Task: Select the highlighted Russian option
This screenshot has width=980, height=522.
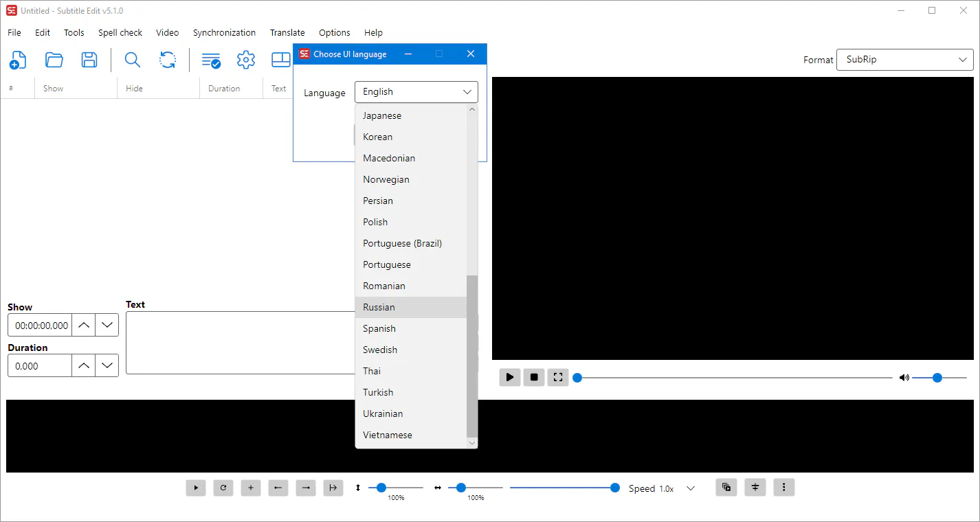Action: click(411, 307)
